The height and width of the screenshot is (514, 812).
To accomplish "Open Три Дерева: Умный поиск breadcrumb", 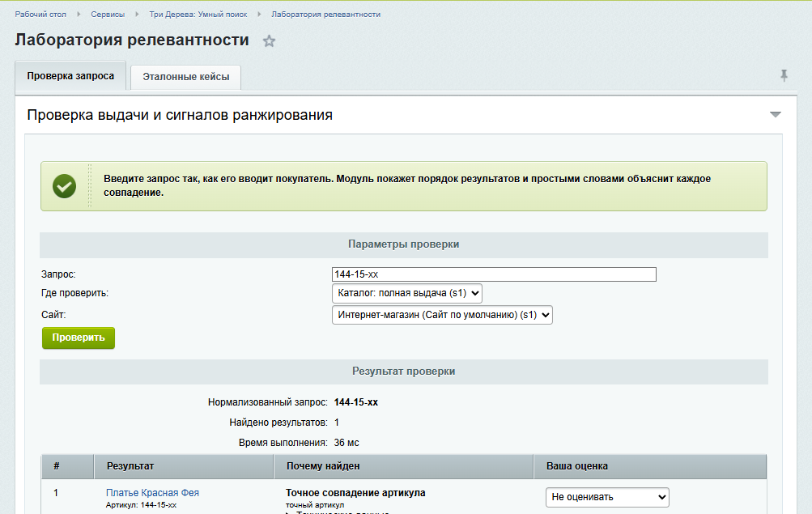I will click(x=198, y=15).
